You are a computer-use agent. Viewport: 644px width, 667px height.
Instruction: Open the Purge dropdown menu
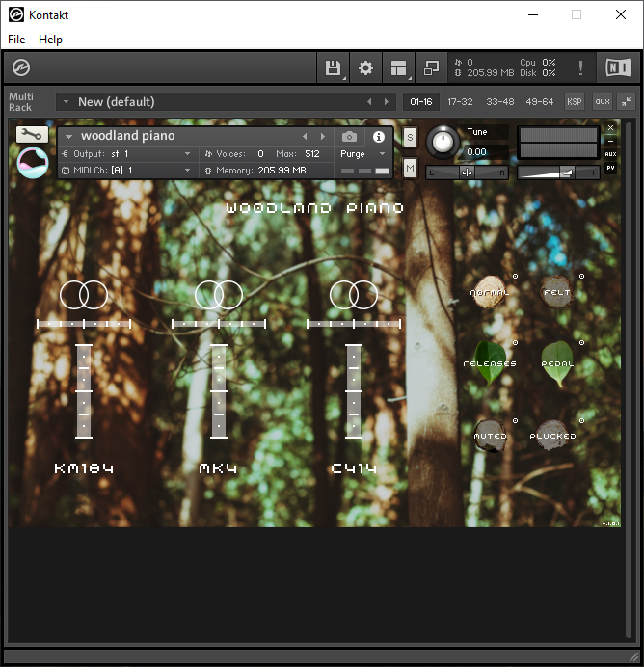(x=362, y=154)
